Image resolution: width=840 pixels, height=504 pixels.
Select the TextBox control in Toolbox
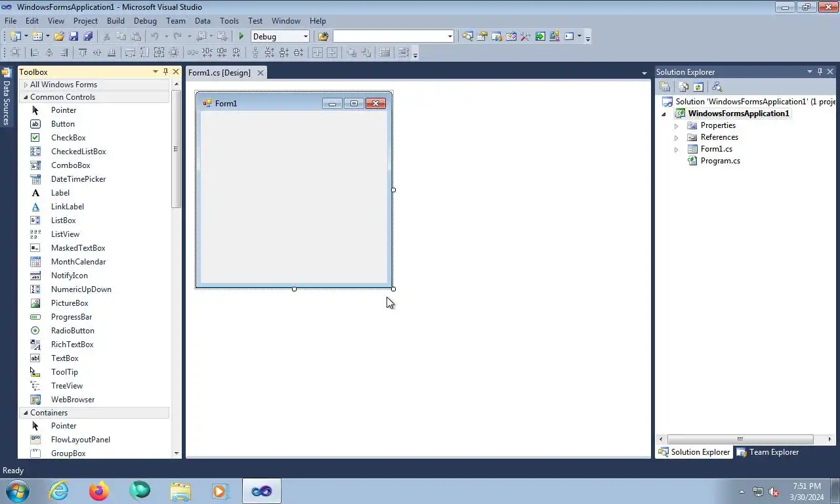(64, 358)
